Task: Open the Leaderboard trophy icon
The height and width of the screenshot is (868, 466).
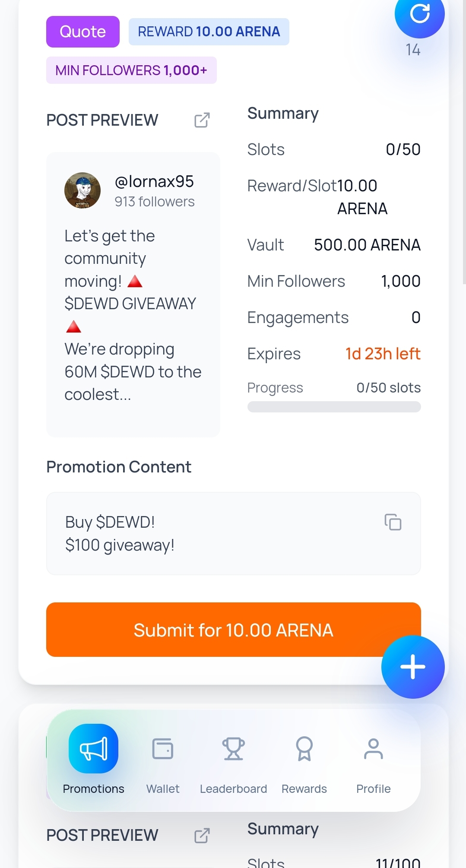Action: pos(233,748)
